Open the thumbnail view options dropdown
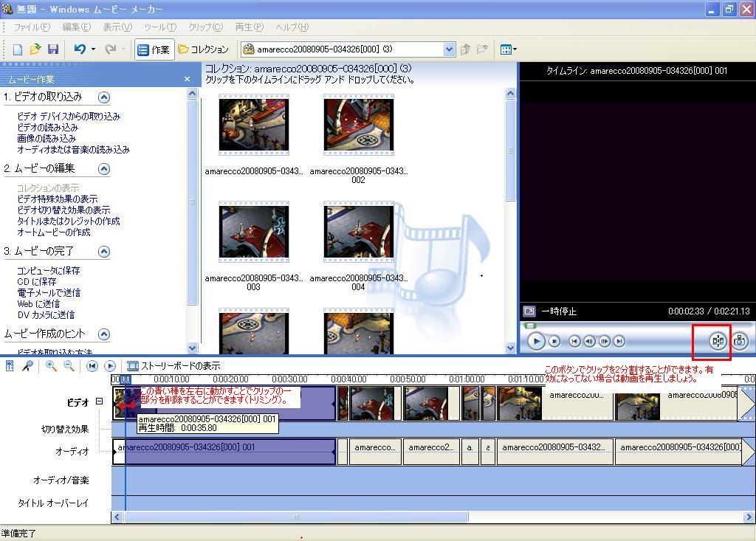 (x=508, y=49)
